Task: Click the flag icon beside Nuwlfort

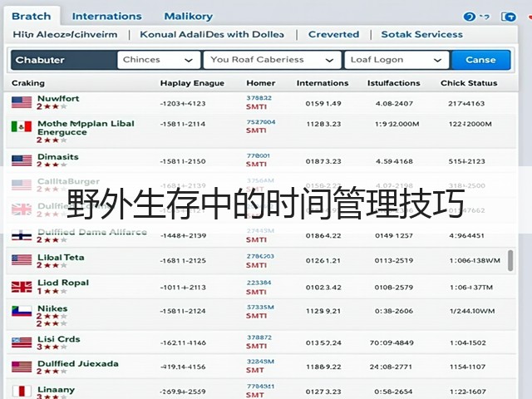Action: 22,102
